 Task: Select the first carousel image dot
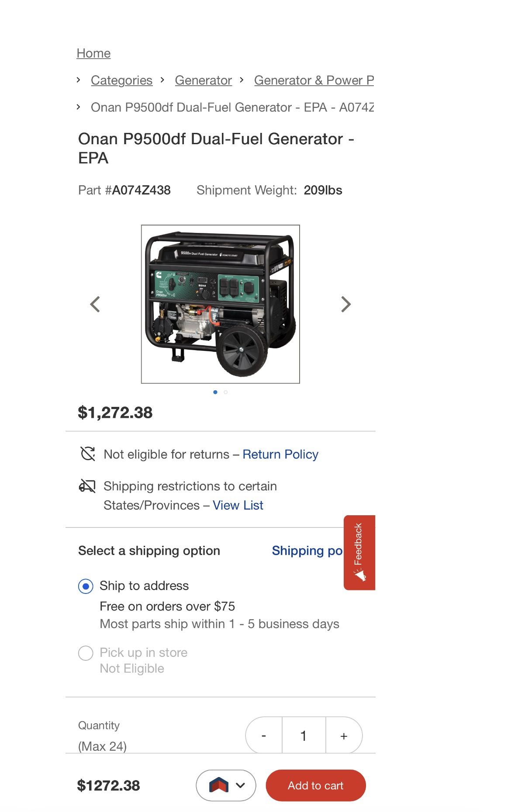coord(215,392)
